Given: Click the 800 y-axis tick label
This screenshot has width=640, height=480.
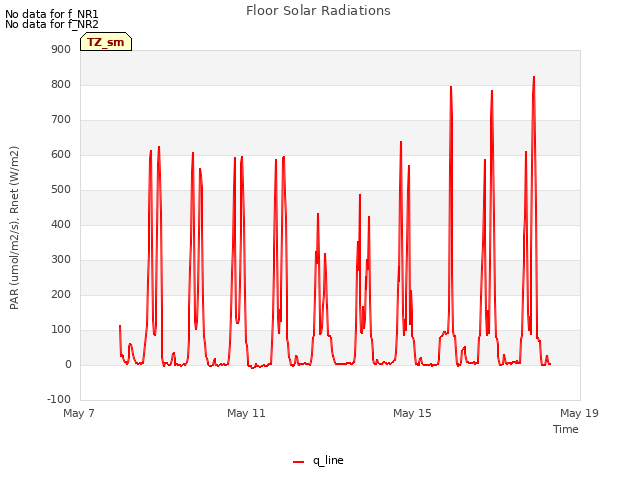Looking at the screenshot, I should (x=61, y=84).
